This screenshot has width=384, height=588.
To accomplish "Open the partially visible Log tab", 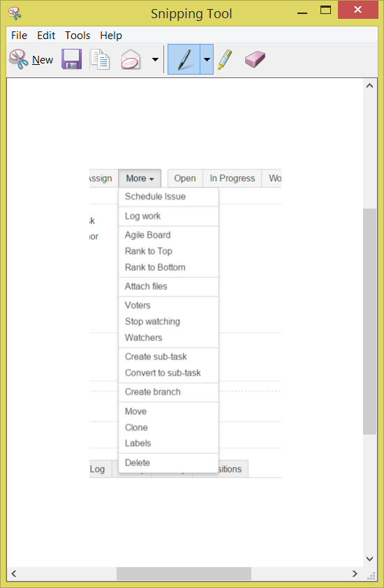I will (101, 469).
